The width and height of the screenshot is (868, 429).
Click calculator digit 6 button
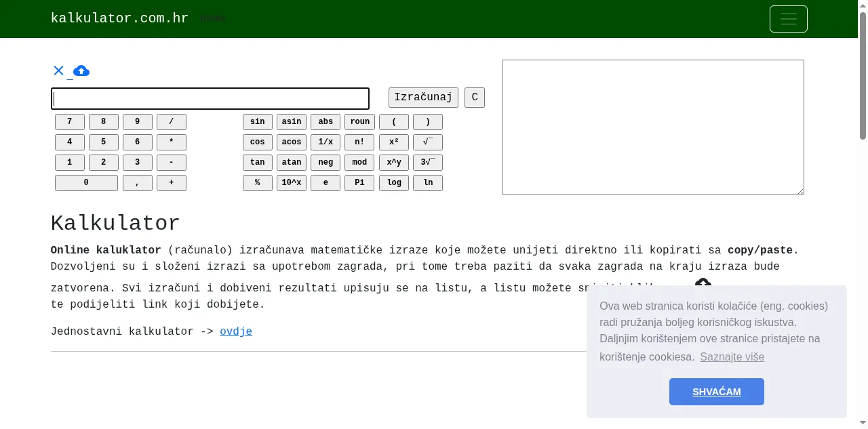138,142
